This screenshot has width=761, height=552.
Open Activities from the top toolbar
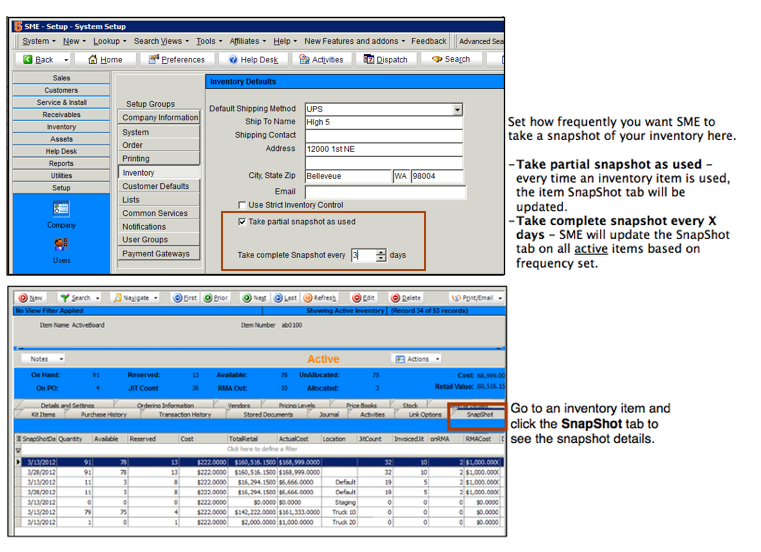pos(321,59)
